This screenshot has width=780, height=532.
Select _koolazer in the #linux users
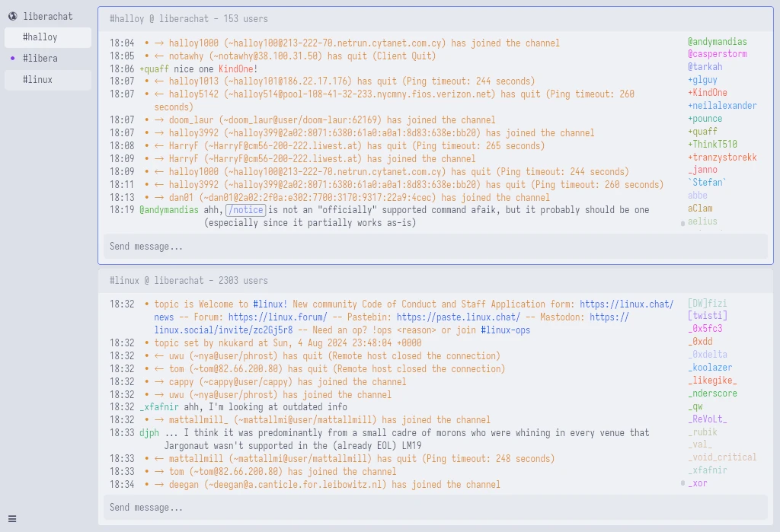click(710, 368)
